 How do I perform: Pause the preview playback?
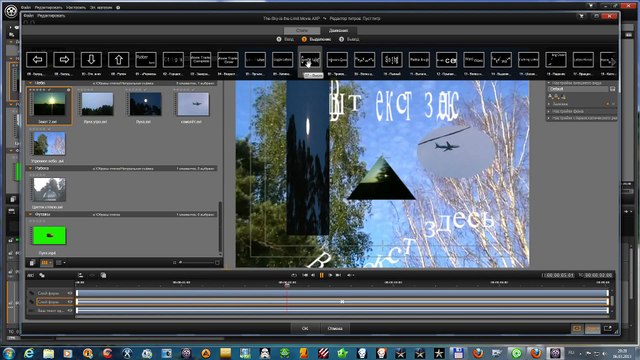(x=322, y=275)
